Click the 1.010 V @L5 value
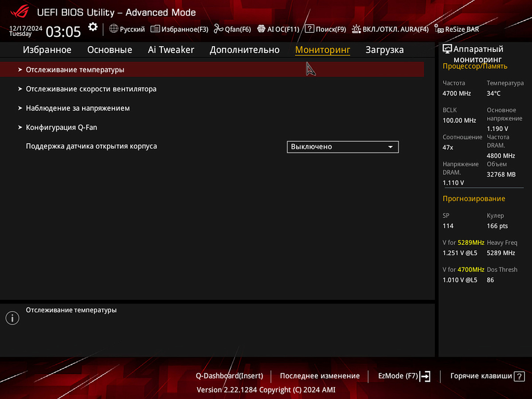Image resolution: width=532 pixels, height=399 pixels. [x=460, y=280]
